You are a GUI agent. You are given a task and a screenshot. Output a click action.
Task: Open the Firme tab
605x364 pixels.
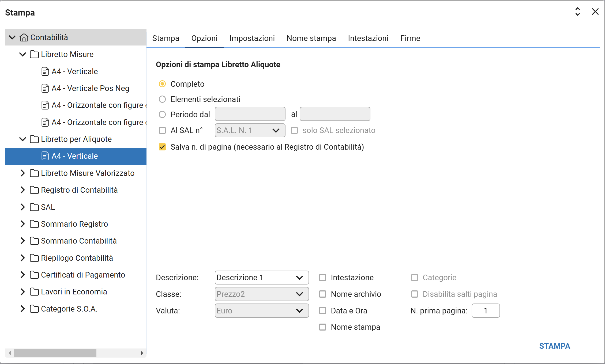click(410, 38)
